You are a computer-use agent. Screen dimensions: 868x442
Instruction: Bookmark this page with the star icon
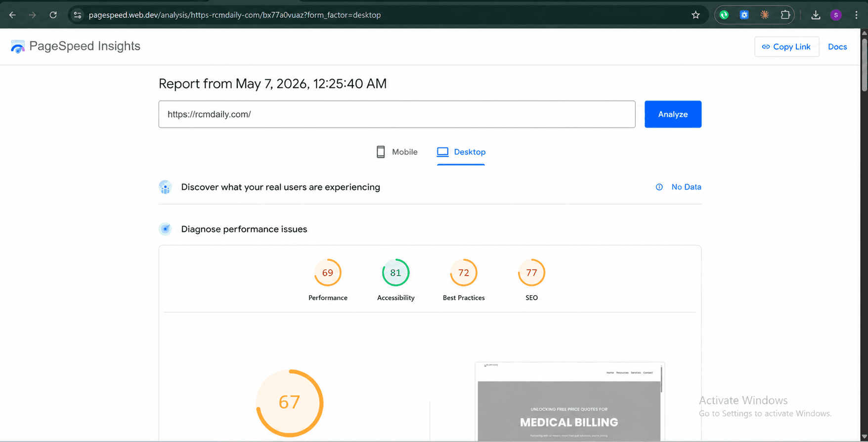695,15
